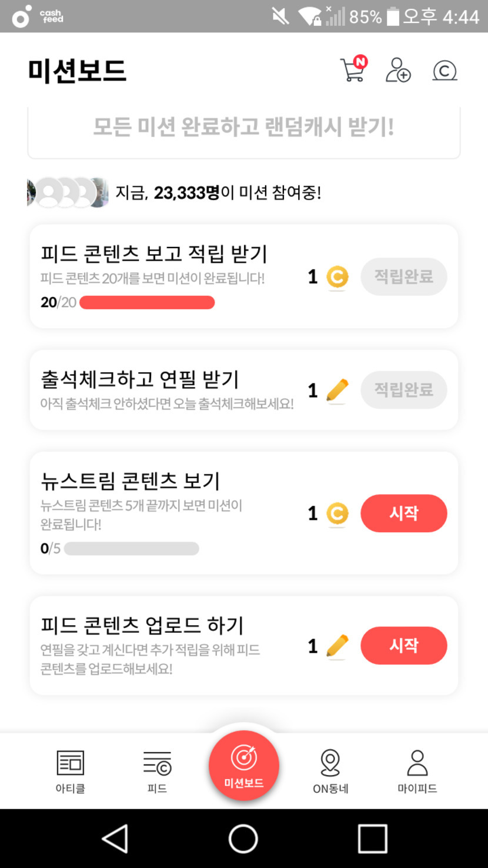Open Android recent apps square button

[372, 838]
